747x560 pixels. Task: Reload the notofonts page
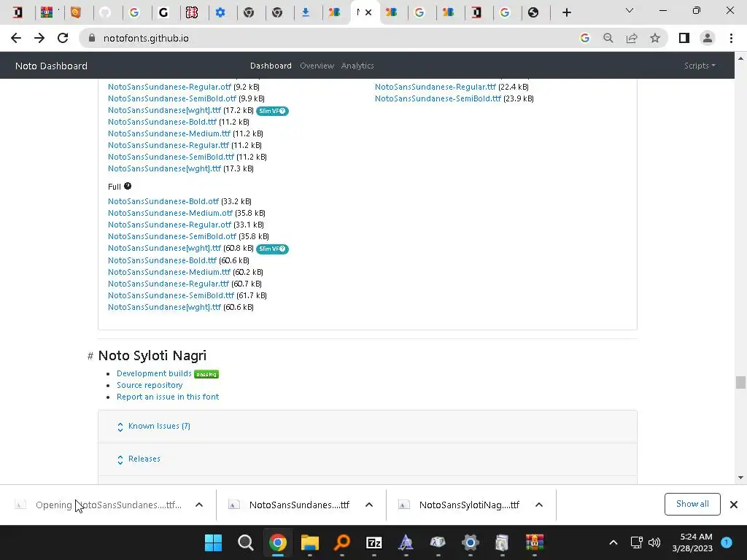(x=63, y=38)
